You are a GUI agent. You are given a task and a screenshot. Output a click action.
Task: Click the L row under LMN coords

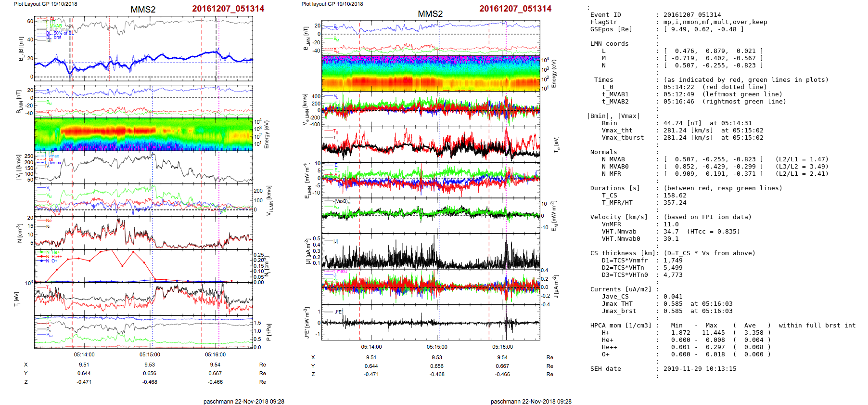[713, 51]
